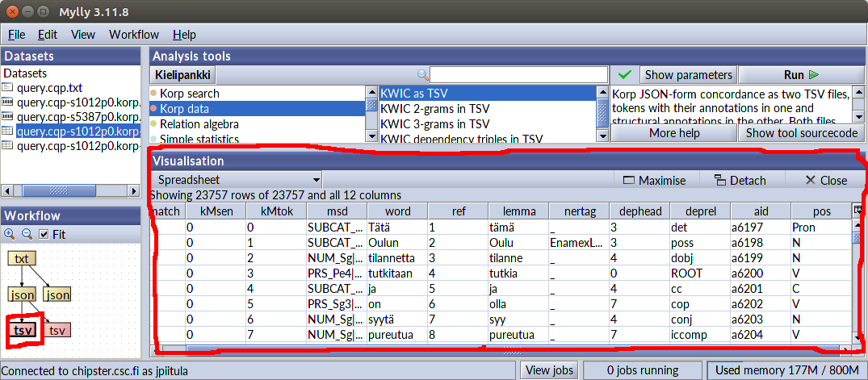Viewport: 868px width, 380px height.
Task: Open the Workflow menu
Action: click(134, 35)
